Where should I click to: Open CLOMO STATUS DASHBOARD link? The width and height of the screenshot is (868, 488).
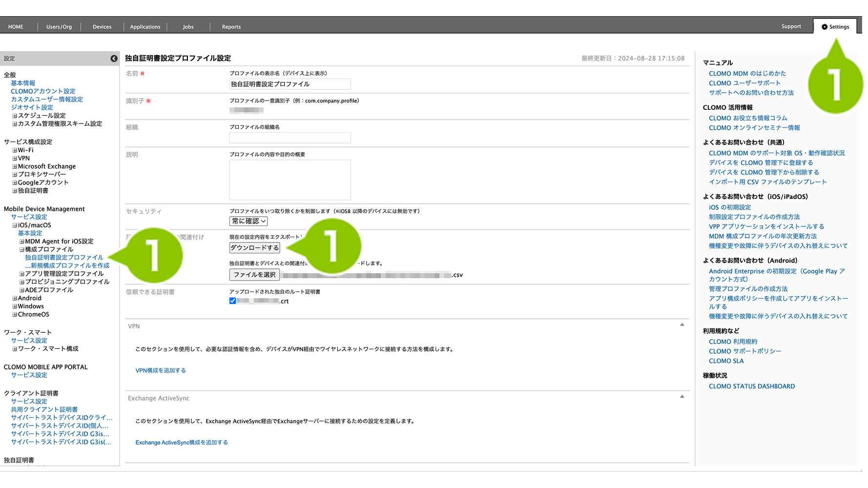tap(752, 386)
